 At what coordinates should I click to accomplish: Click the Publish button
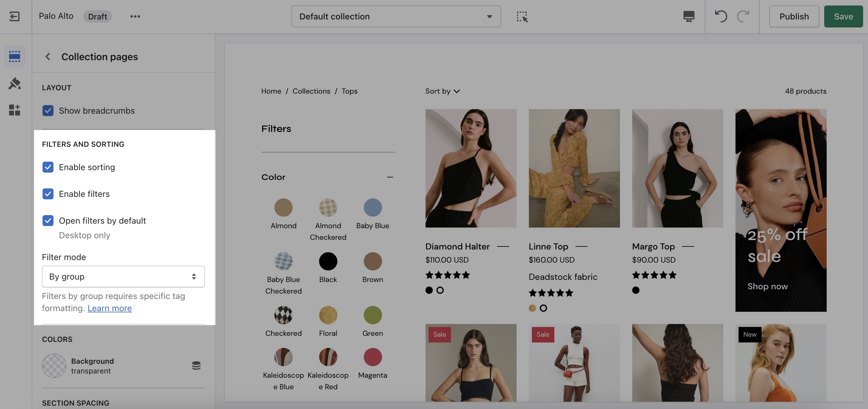coord(794,16)
